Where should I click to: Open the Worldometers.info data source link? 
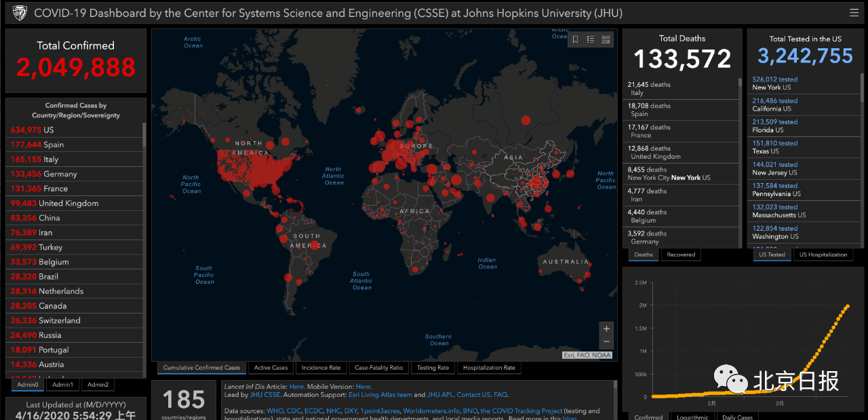click(x=431, y=411)
